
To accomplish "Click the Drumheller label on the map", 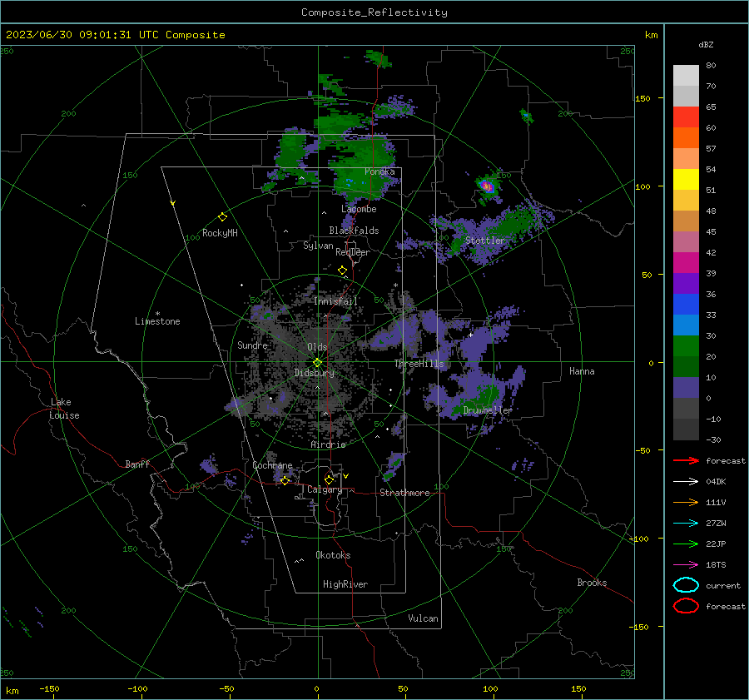I will pos(488,410).
